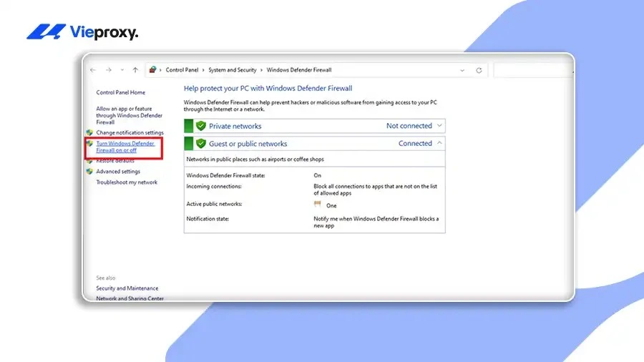Open Control Panel Home link
This screenshot has height=362, width=644.
pyautogui.click(x=121, y=93)
